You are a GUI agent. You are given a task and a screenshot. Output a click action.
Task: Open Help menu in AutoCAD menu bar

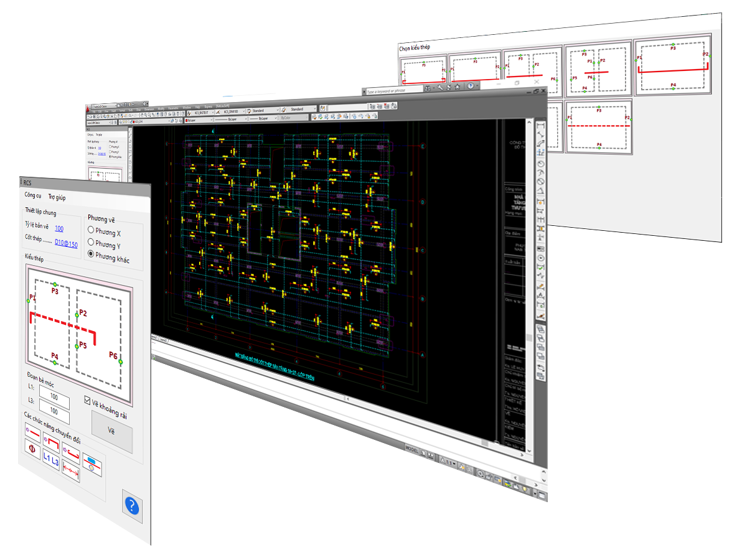point(198,106)
